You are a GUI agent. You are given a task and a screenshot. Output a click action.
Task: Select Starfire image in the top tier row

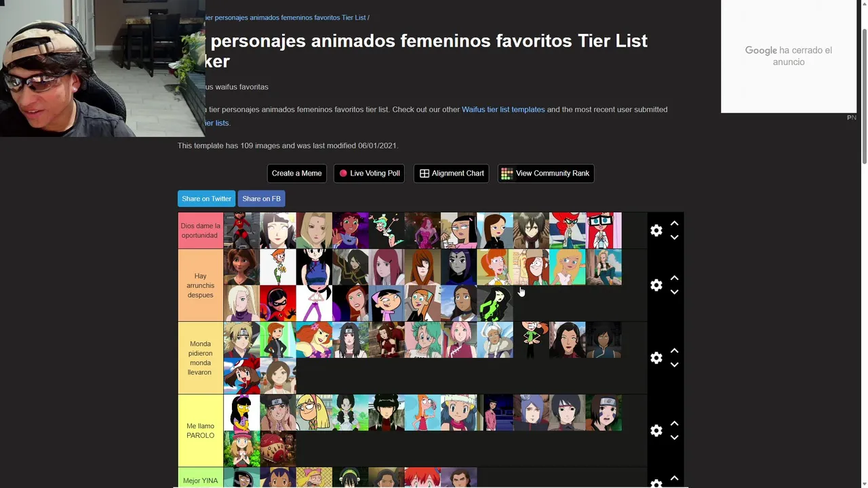coord(351,230)
